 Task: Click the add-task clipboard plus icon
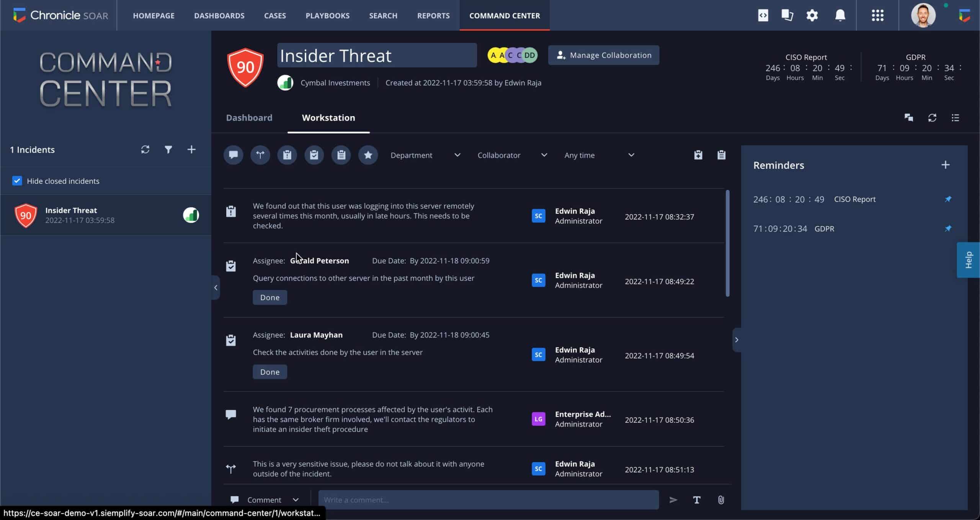(698, 155)
